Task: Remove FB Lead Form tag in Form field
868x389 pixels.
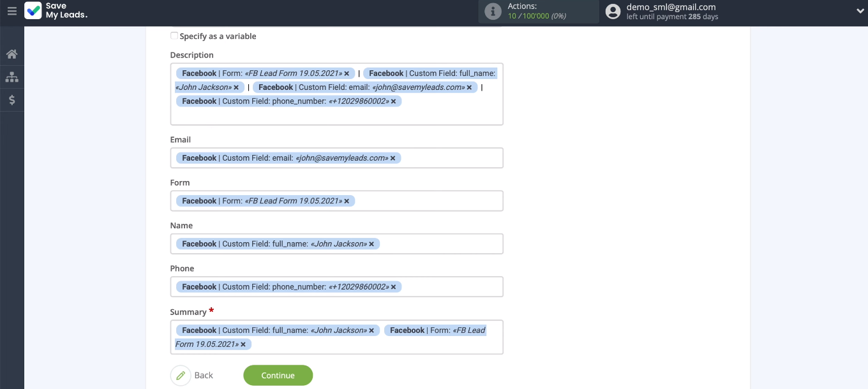Action: (347, 201)
